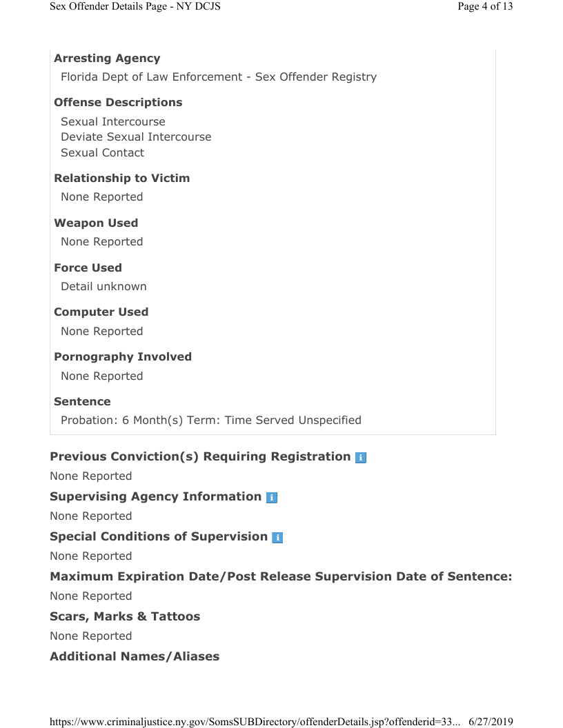This screenshot has width=563, height=728.
Task: Select the Florida Dept of Law Enforcement text
Action: [219, 77]
